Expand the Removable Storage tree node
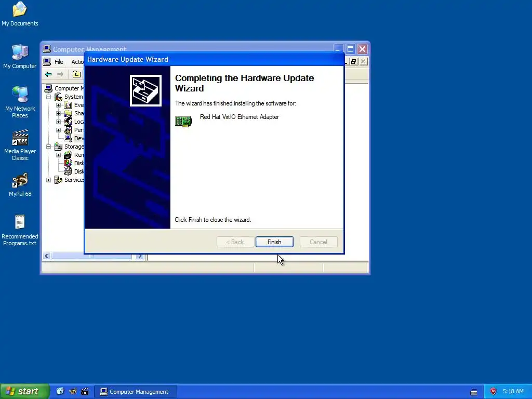 (58, 155)
